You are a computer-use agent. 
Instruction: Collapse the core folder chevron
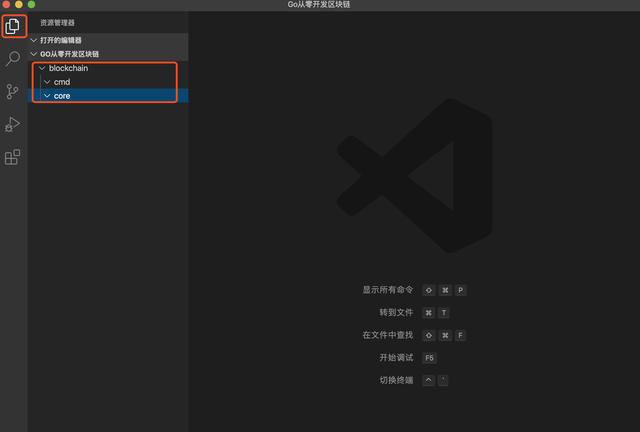(x=47, y=96)
